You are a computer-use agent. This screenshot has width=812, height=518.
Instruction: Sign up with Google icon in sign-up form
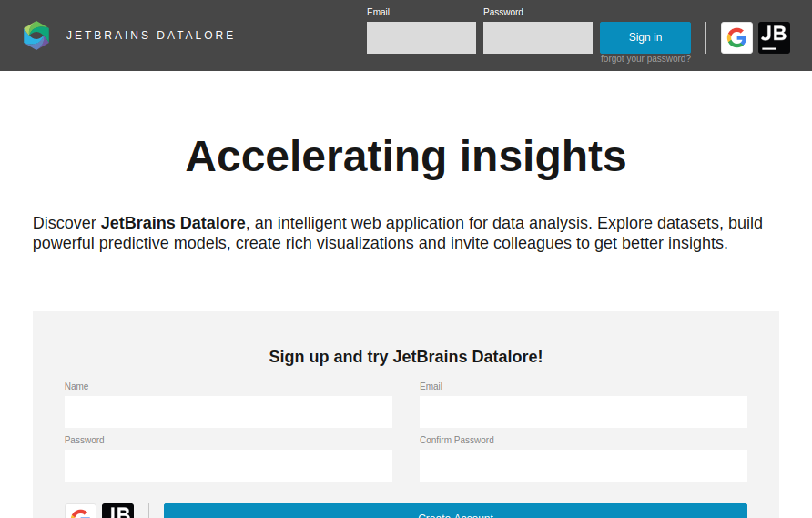(x=80, y=511)
